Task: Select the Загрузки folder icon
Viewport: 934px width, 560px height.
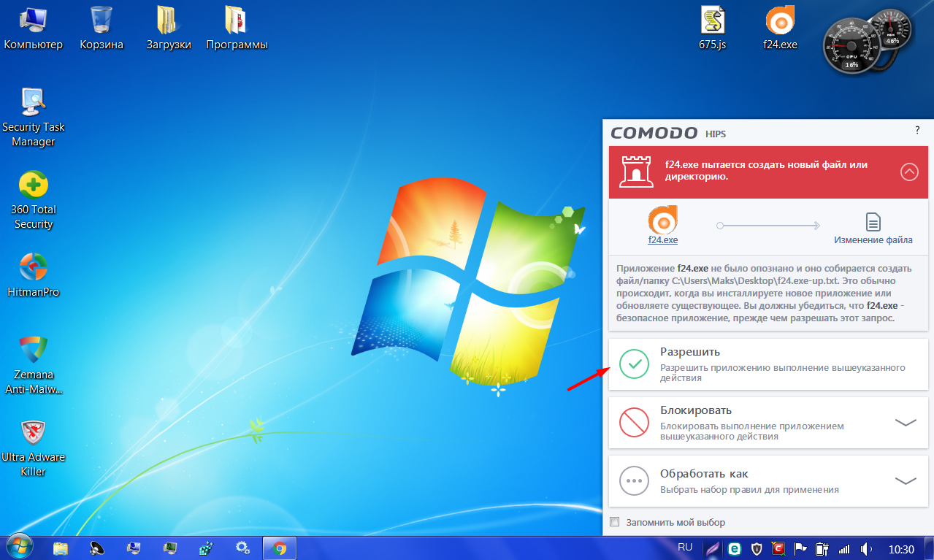Action: 169,28
